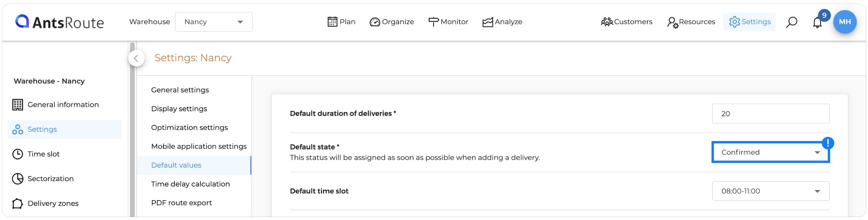Open Sectorization in the warehouse sidebar
868x220 pixels.
43,179
